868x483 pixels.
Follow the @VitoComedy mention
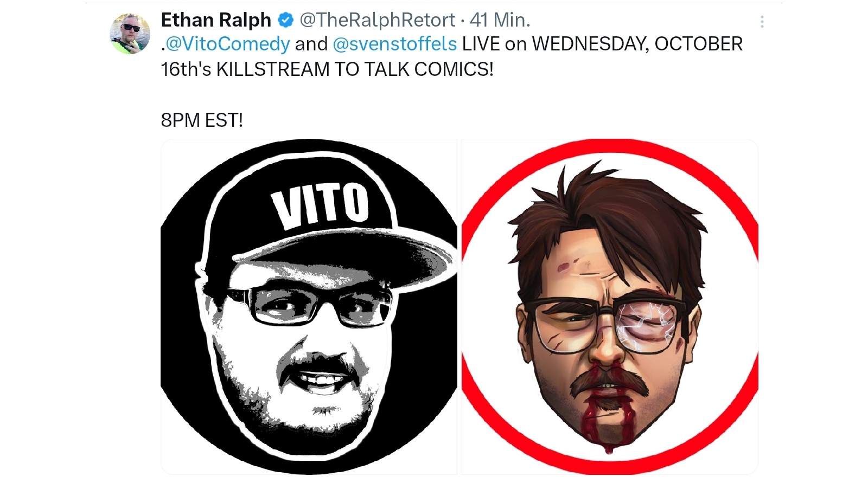pos(228,44)
